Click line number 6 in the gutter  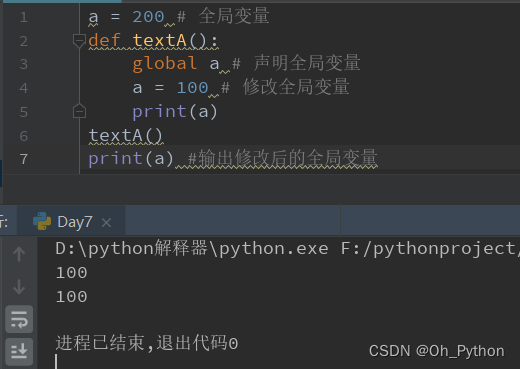(x=24, y=136)
